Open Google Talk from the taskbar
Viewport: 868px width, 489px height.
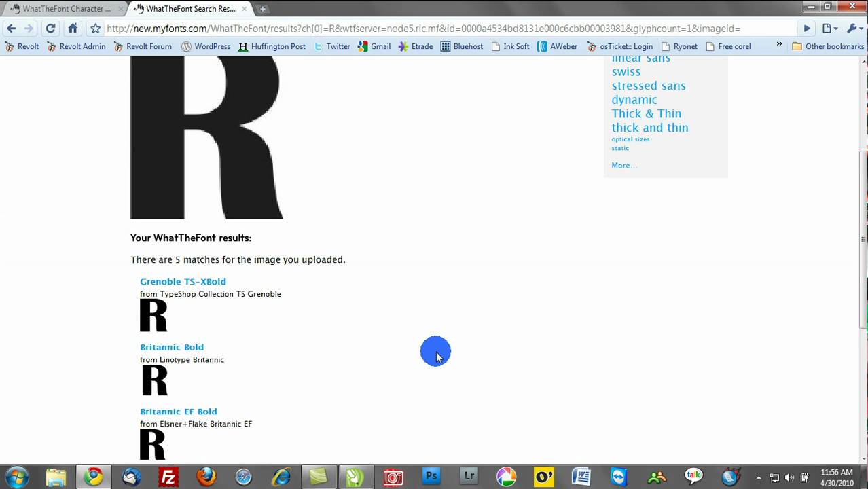click(693, 477)
